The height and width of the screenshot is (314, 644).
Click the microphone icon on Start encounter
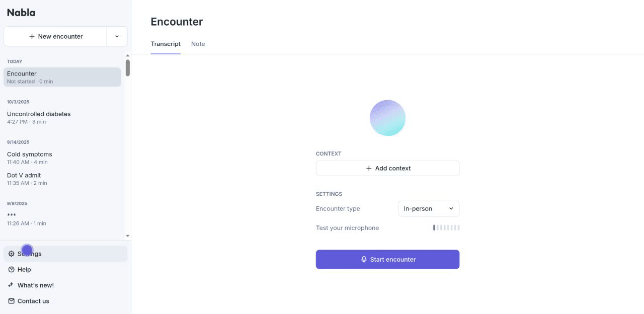pos(364,260)
